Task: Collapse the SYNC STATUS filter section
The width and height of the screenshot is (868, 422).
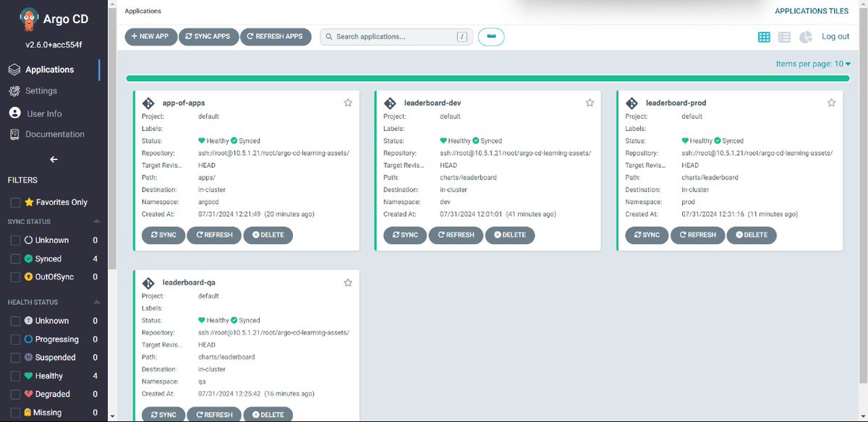Action: (95, 221)
